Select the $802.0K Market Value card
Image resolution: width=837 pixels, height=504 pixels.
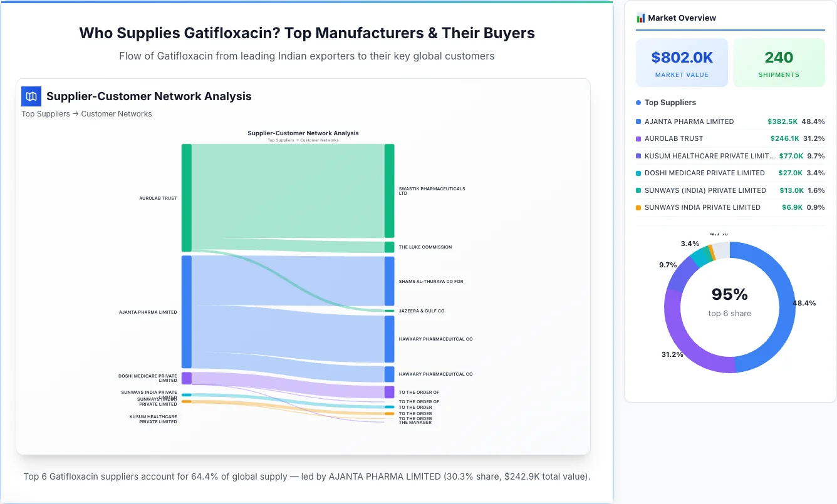tap(682, 62)
